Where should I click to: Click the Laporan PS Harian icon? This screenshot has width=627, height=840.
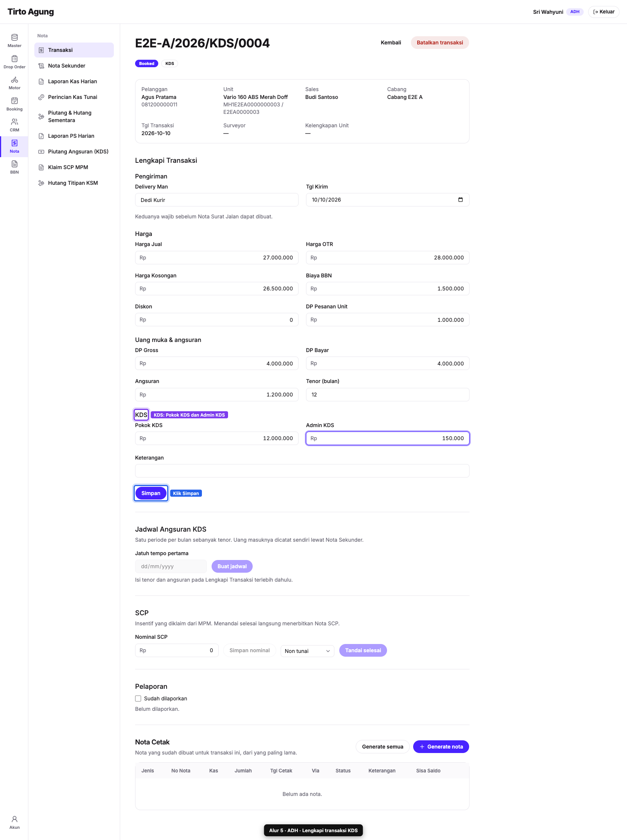(41, 136)
